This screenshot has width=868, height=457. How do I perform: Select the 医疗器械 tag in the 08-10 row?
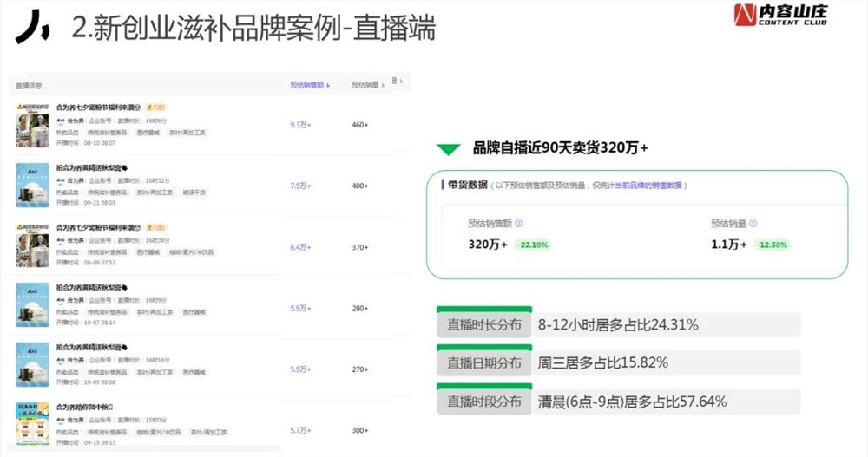coord(148,133)
